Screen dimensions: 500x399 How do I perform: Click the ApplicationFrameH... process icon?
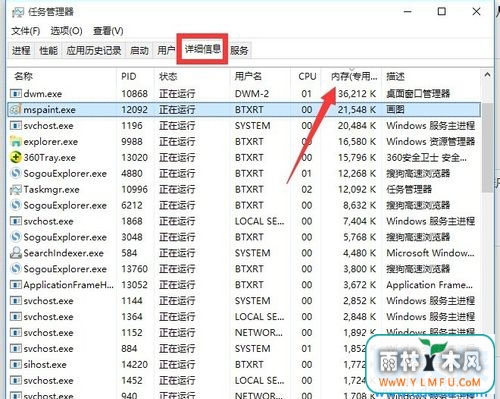[15, 285]
